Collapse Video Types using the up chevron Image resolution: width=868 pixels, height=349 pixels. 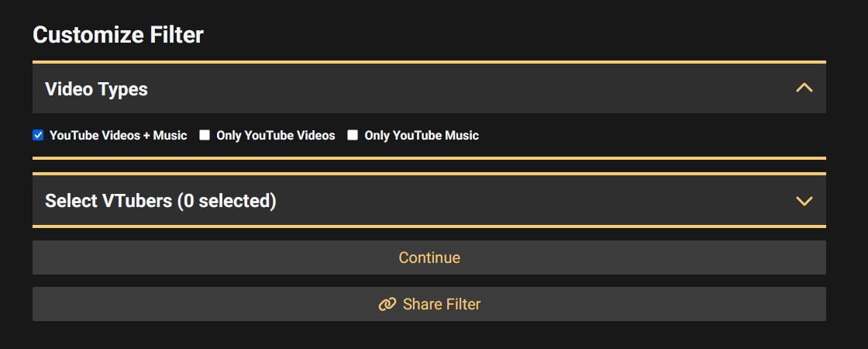(804, 88)
